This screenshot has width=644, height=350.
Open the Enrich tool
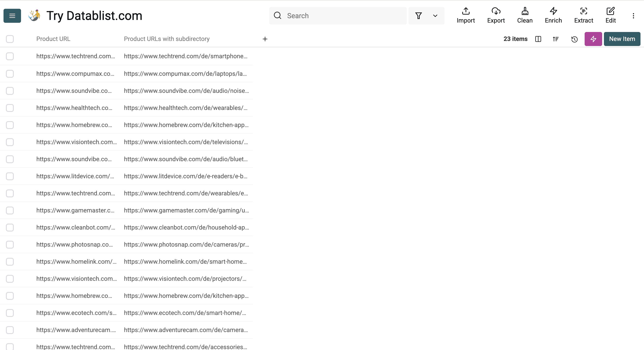point(553,16)
